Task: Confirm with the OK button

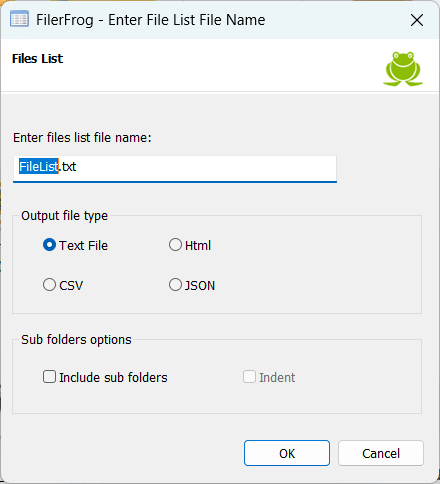Action: (x=287, y=453)
